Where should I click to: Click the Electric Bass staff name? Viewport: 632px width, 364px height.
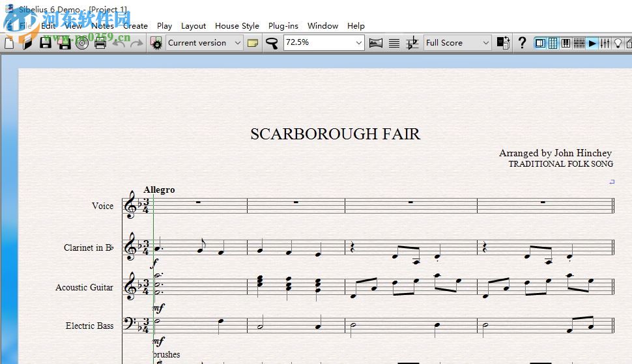point(89,326)
